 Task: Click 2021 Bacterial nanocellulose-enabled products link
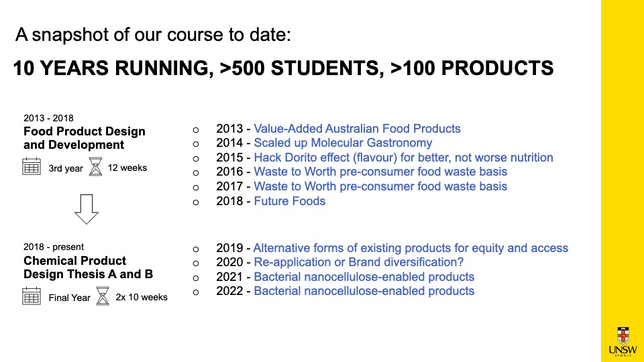pos(364,277)
